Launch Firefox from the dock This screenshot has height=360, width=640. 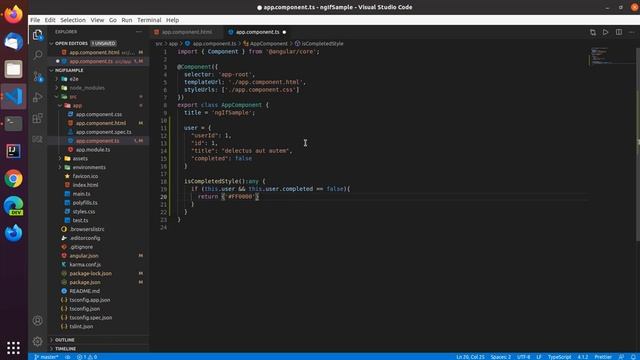pos(13,15)
